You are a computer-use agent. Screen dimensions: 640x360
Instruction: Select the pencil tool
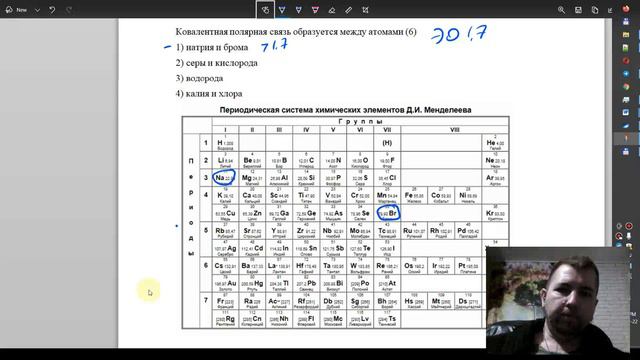tap(299, 10)
